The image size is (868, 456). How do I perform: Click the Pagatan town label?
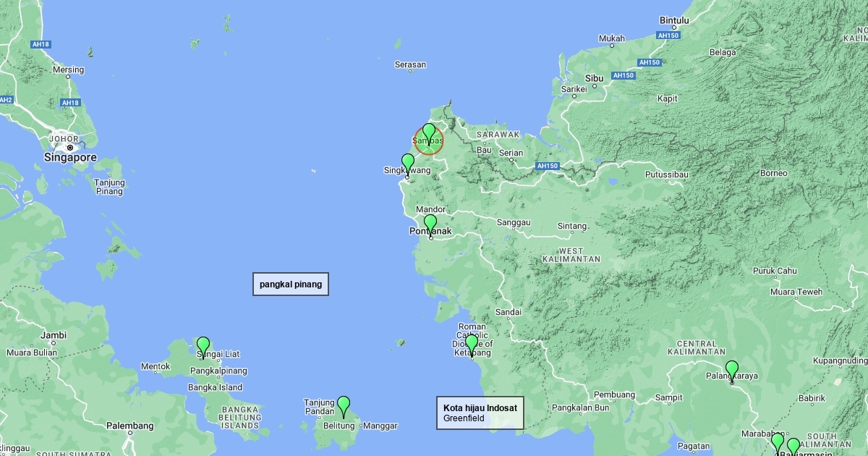[694, 446]
